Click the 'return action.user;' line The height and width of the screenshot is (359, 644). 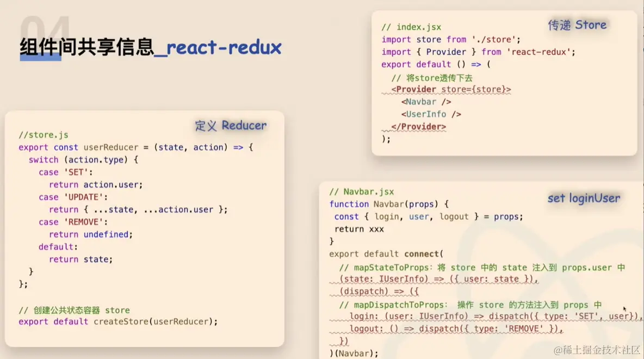pos(96,185)
